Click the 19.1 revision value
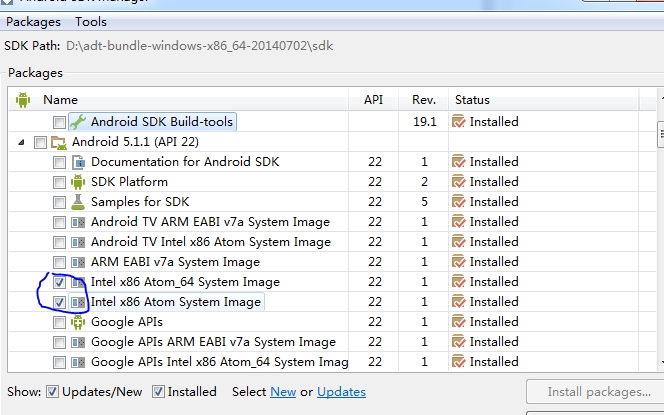 tap(424, 122)
